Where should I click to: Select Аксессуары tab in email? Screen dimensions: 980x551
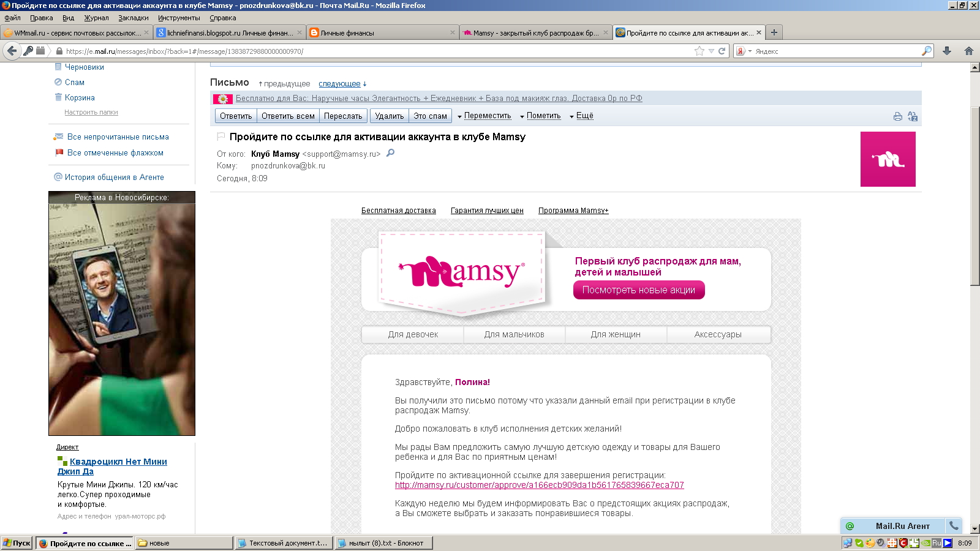click(718, 334)
